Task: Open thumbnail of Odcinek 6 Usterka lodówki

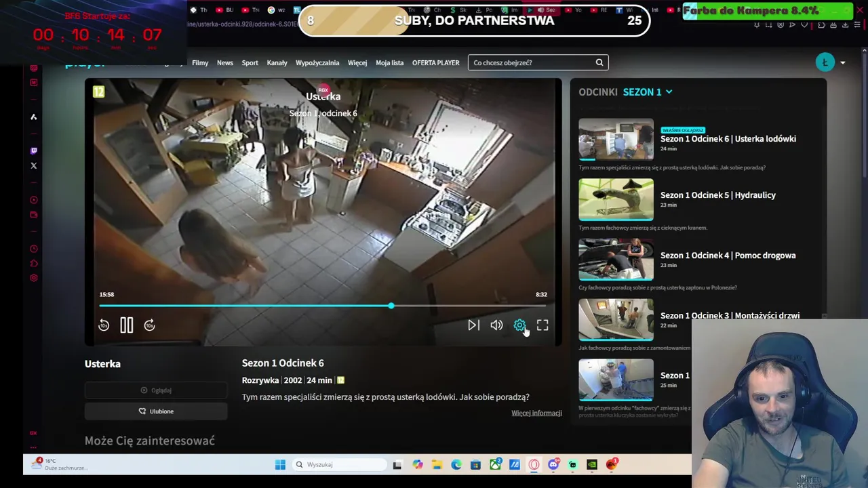Action: coord(616,140)
